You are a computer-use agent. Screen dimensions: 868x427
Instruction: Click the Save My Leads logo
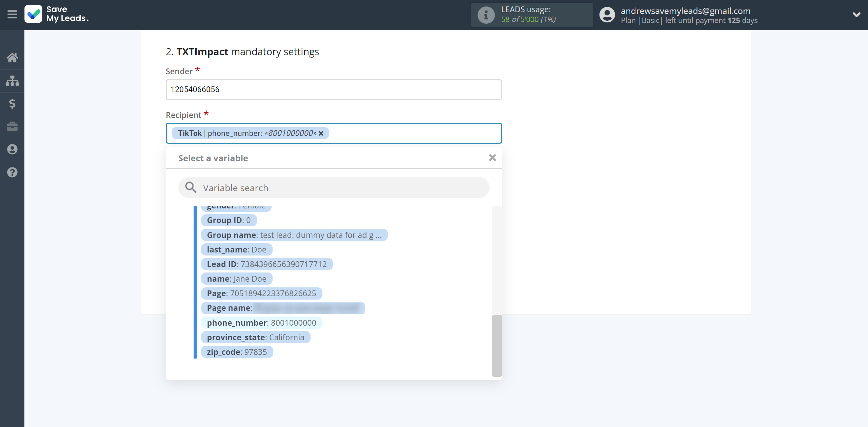pos(57,14)
